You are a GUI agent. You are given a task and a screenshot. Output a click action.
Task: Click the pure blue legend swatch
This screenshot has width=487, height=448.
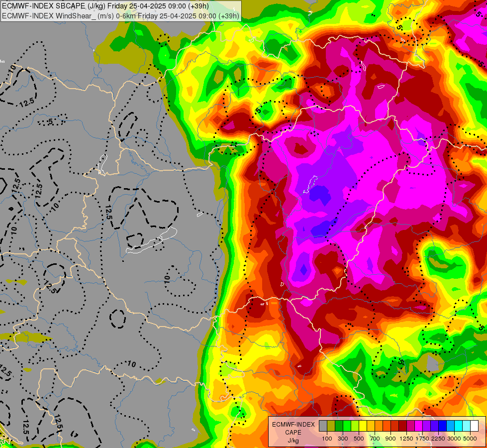pyautogui.click(x=443, y=426)
